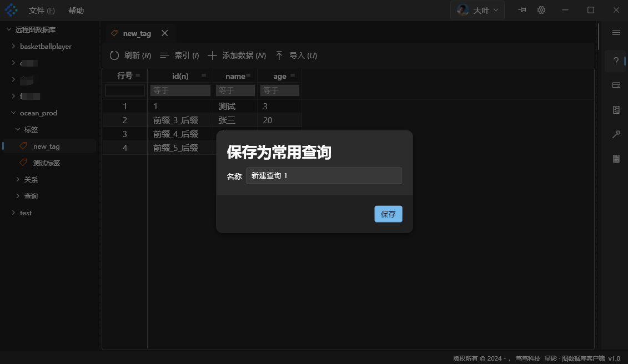This screenshot has height=364, width=628.
Task: Open the id(n) column filter menu icon
Action: 203,75
